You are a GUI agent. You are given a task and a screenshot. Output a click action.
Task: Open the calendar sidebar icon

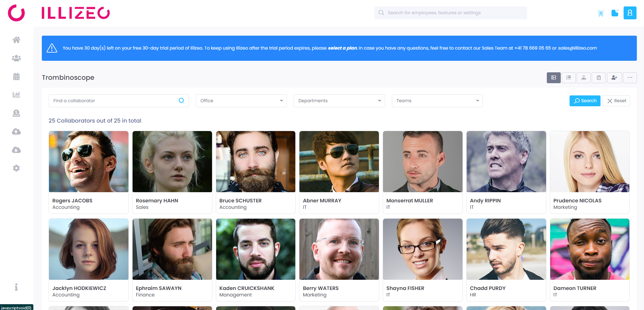pos(16,76)
